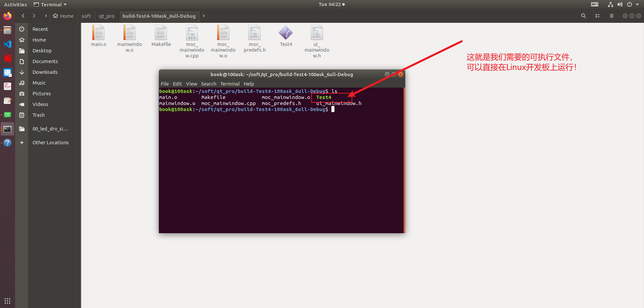Open the network icon in the top bar

click(610, 4)
